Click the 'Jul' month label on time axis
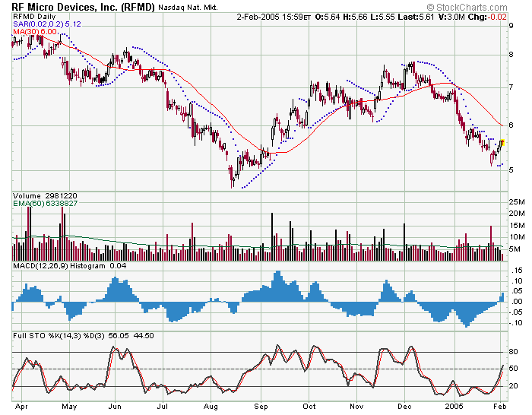This screenshot has height=415, width=532. (163, 407)
